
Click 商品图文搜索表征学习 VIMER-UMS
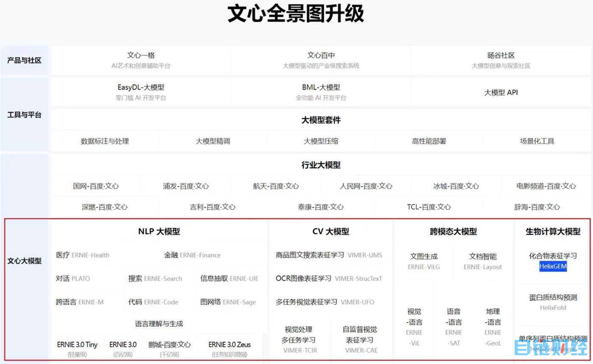tap(329, 255)
